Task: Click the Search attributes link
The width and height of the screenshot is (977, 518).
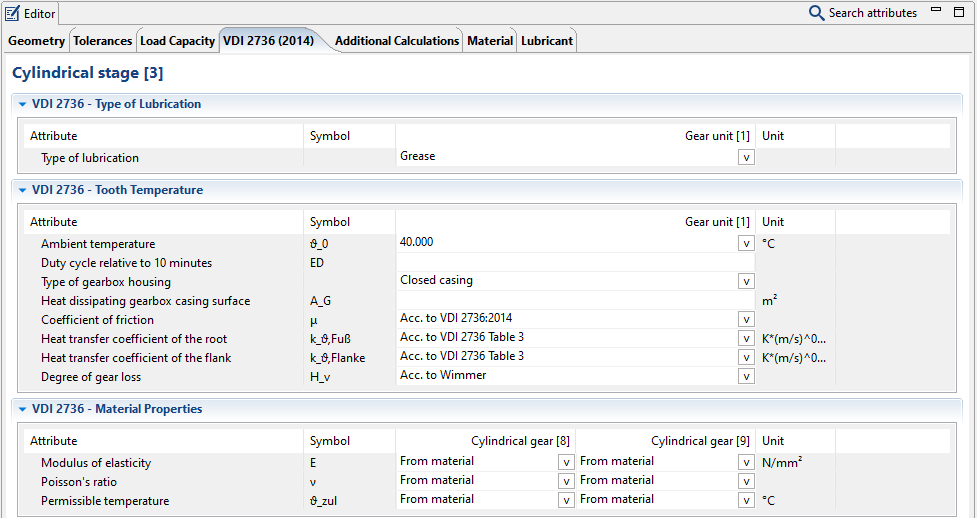Action: (872, 13)
